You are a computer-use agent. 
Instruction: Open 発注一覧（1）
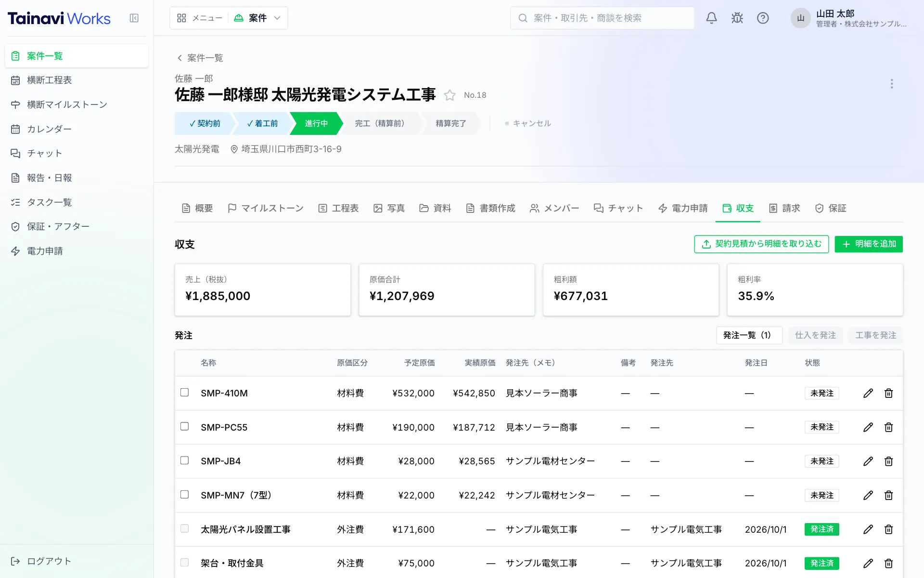pos(749,335)
